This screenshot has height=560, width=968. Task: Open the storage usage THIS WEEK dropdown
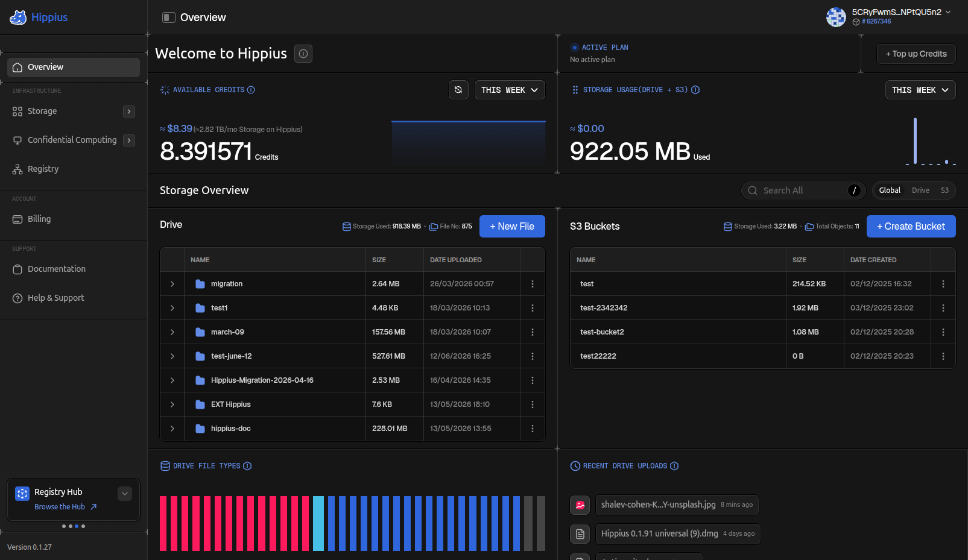coord(920,90)
